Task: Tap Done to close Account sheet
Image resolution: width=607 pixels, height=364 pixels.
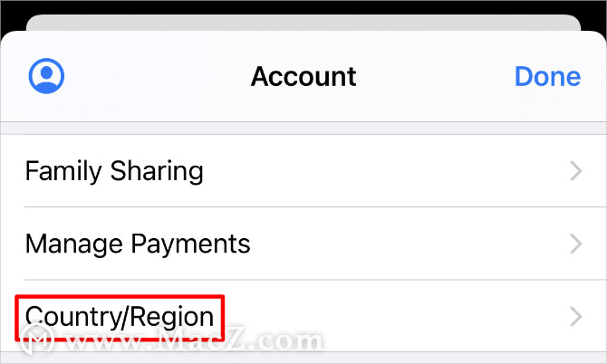Action: 547,76
